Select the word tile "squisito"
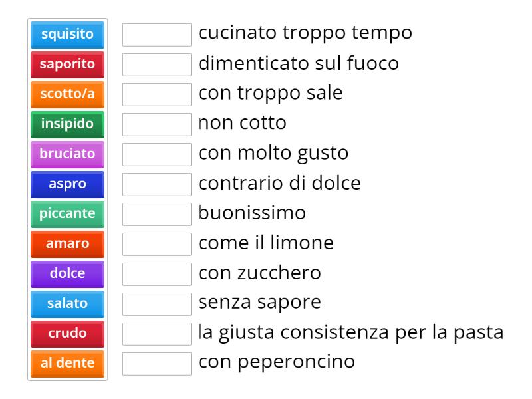Image resolution: width=532 pixels, height=399 pixels. click(x=66, y=35)
